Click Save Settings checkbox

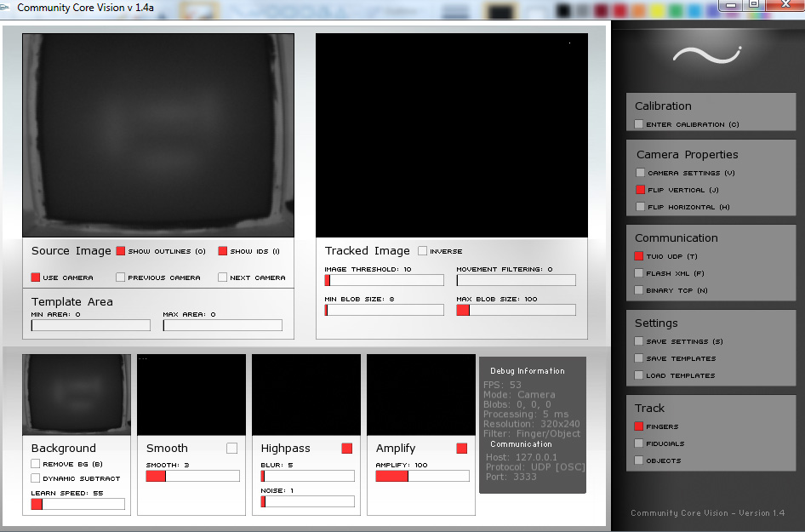tap(639, 341)
